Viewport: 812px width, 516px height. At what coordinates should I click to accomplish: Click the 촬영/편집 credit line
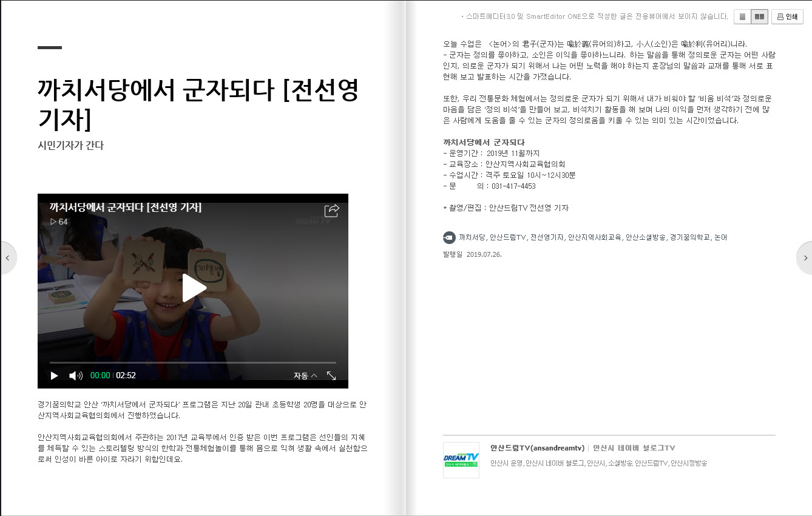tap(506, 208)
